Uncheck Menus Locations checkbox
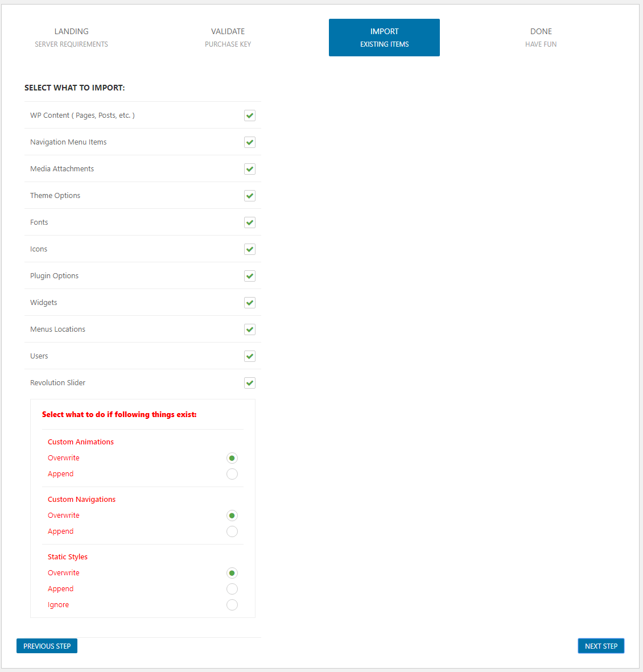Image resolution: width=643 pixels, height=672 pixels. pos(249,329)
